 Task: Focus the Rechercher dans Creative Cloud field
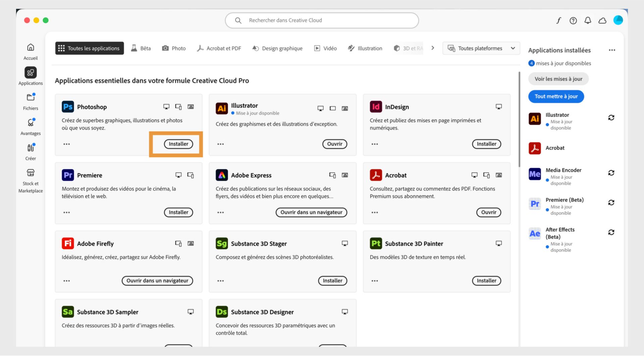pyautogui.click(x=322, y=20)
